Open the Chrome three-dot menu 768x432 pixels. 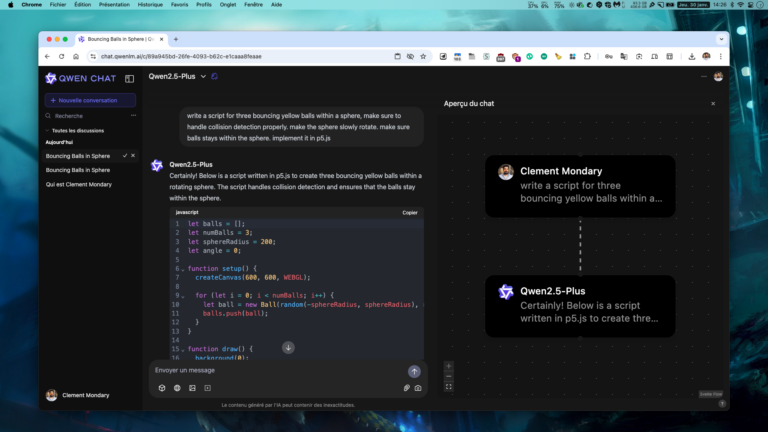pos(720,56)
